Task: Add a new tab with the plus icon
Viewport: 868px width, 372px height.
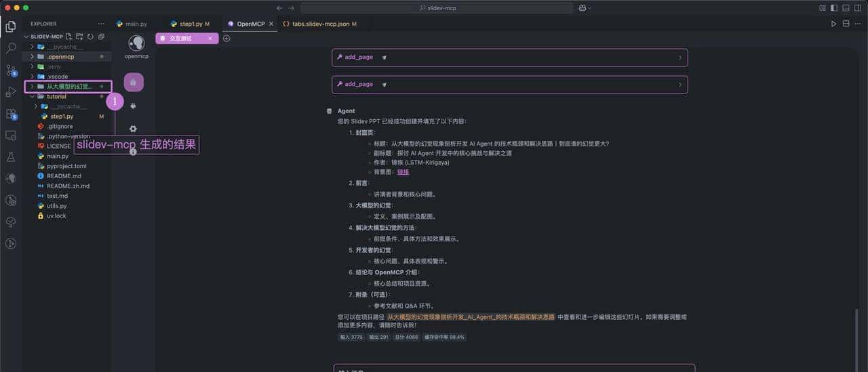Action: (226, 39)
